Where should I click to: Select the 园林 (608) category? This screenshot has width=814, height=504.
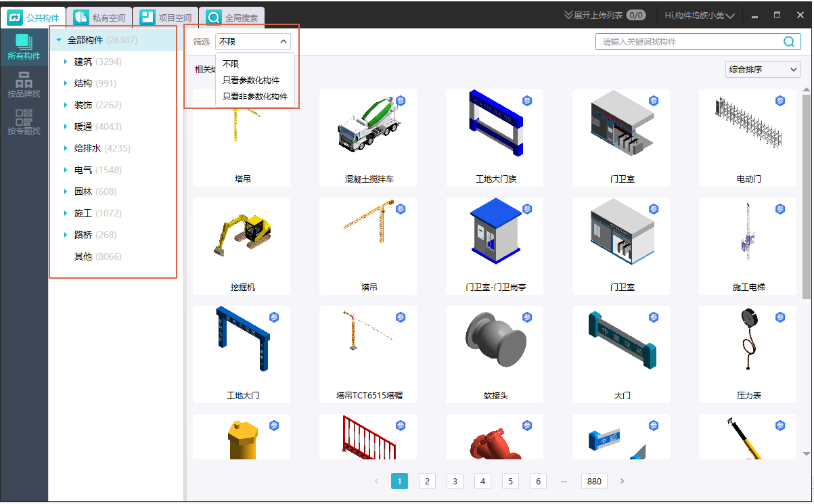pyautogui.click(x=95, y=191)
